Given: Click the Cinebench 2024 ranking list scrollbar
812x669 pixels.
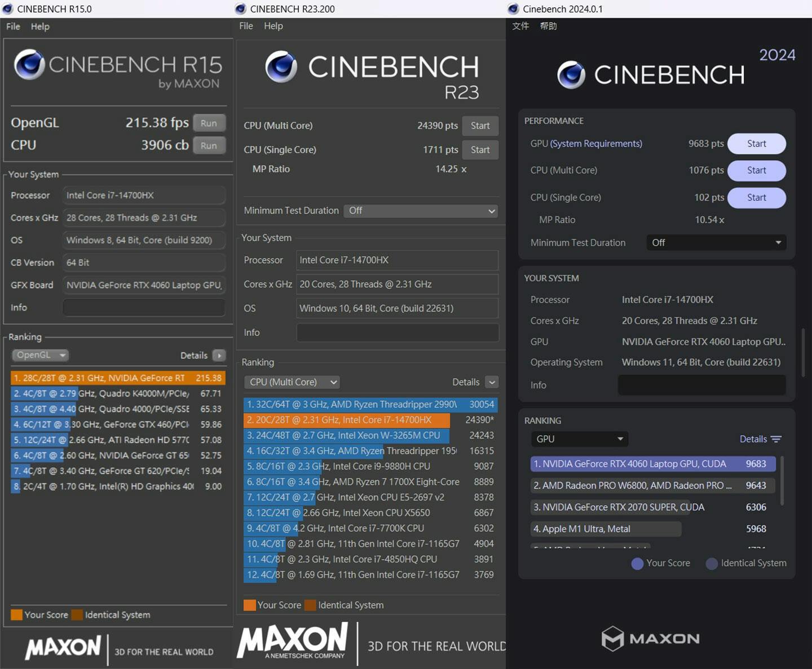Looking at the screenshot, I should tap(782, 481).
